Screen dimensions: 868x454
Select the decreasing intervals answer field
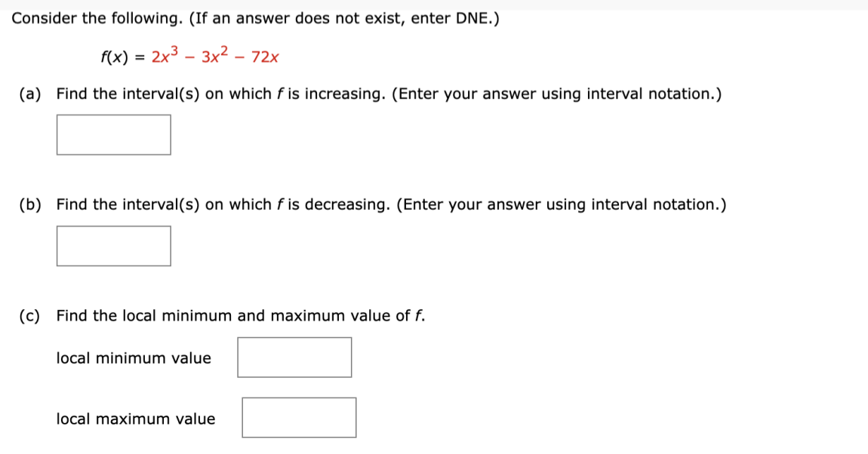[x=113, y=245]
